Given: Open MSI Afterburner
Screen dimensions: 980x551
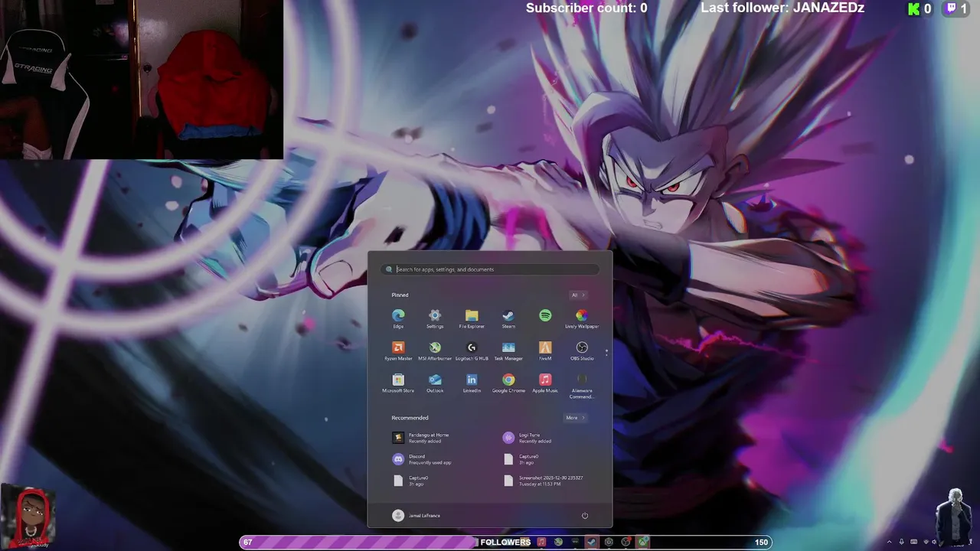Looking at the screenshot, I should click(x=435, y=350).
